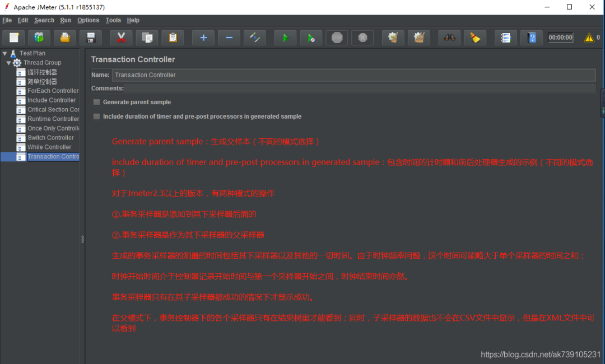605x364 pixels.
Task: Click the 循环控制器 item icon
Action: pos(21,72)
